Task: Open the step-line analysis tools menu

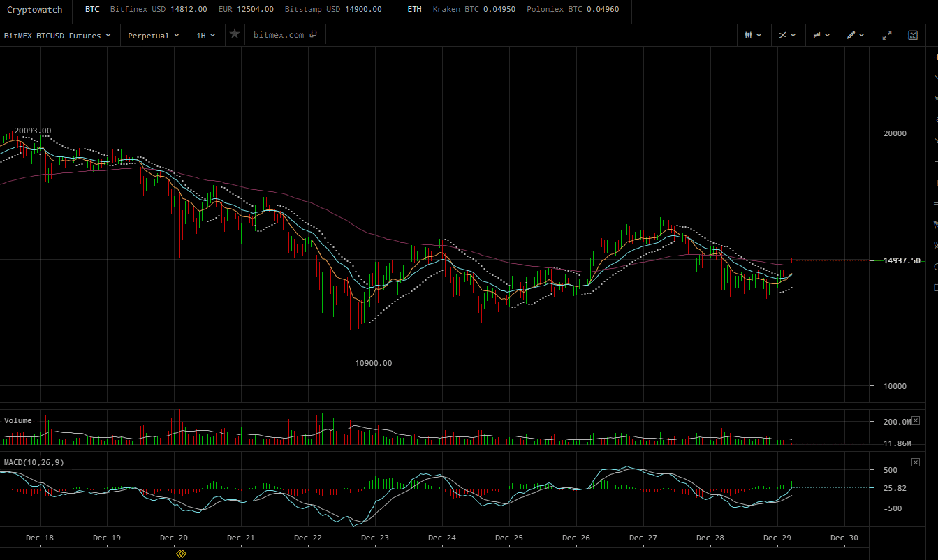Action: pyautogui.click(x=821, y=35)
